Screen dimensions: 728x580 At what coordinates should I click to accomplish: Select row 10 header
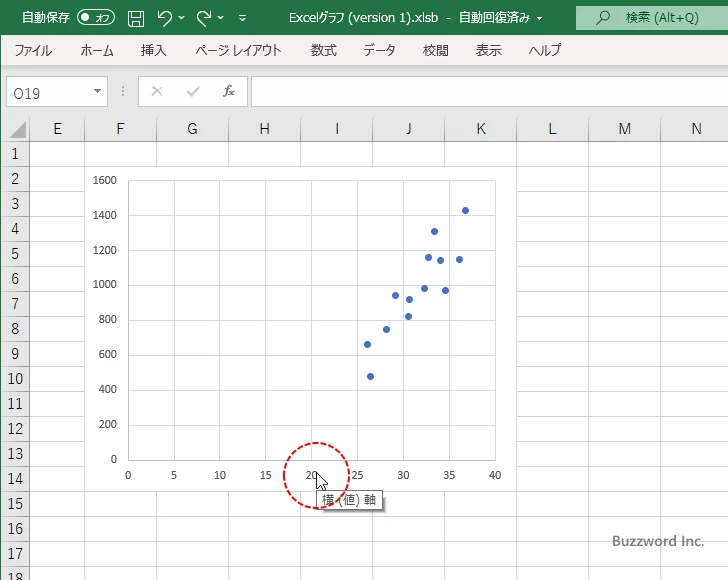pos(15,378)
